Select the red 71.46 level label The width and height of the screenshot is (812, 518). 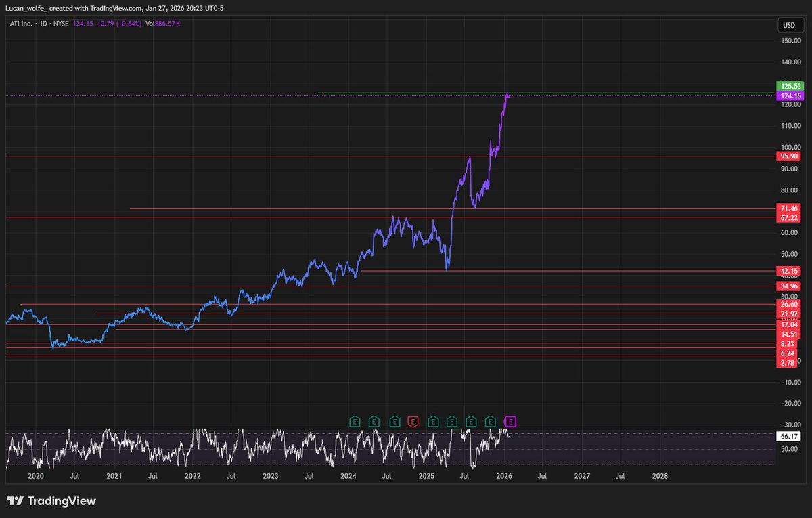point(790,209)
